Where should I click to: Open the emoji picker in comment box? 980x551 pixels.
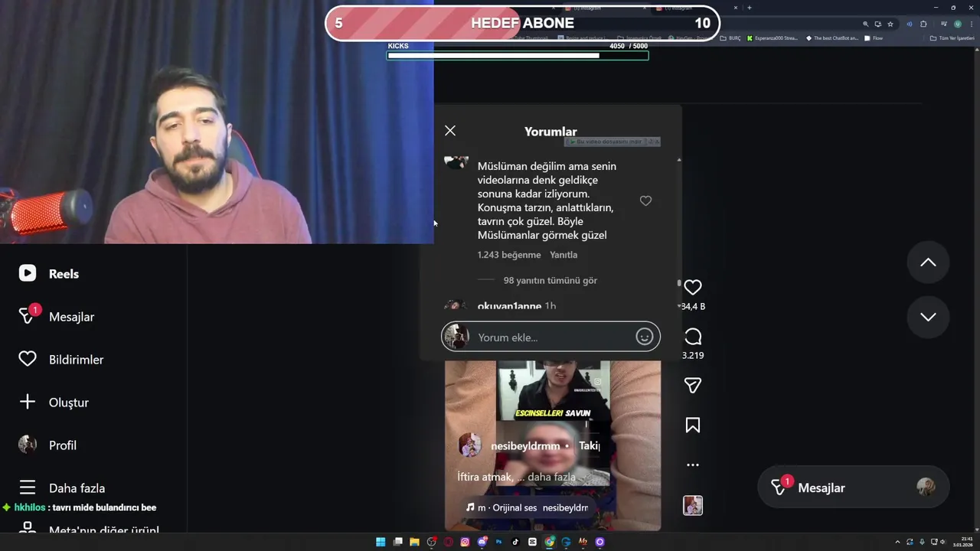point(645,337)
